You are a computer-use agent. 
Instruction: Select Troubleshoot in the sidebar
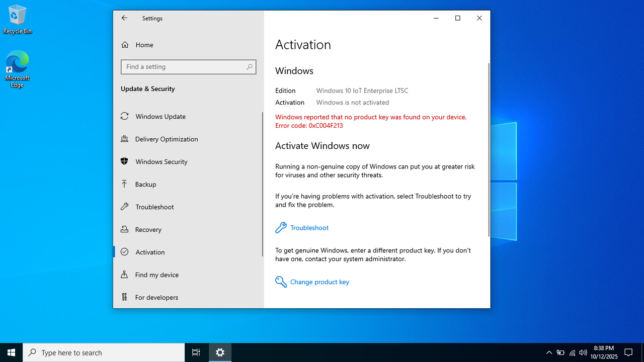pyautogui.click(x=188, y=207)
